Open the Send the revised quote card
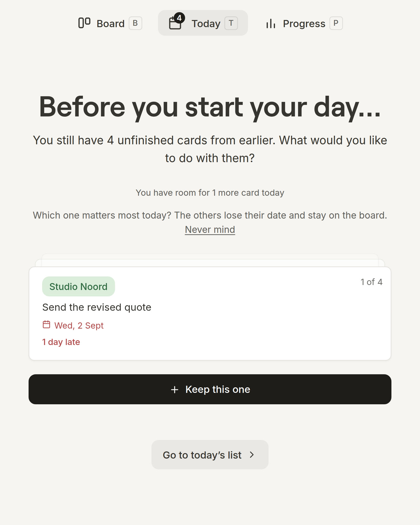The image size is (420, 525). pyautogui.click(x=210, y=314)
